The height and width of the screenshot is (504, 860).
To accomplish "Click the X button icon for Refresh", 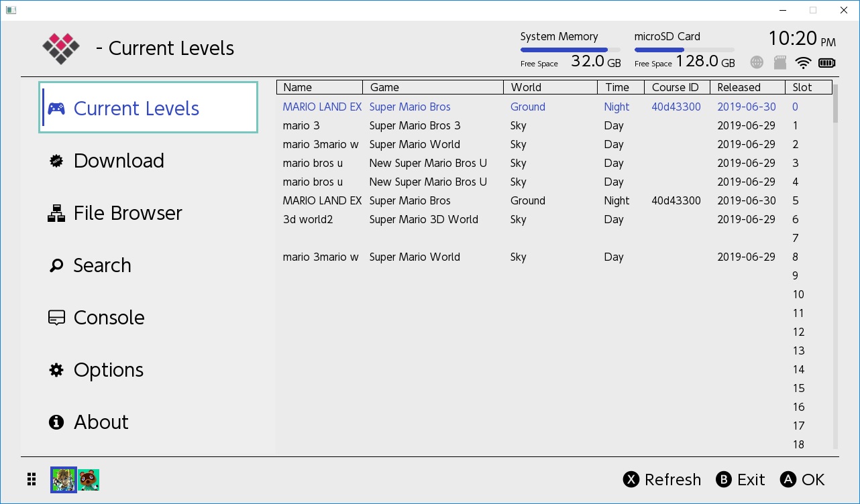I will pos(631,479).
